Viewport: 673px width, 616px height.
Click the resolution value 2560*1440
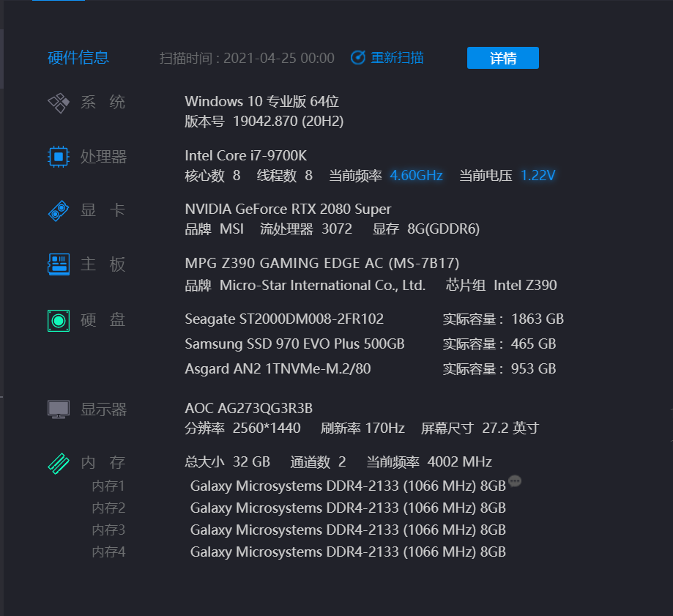tap(267, 428)
